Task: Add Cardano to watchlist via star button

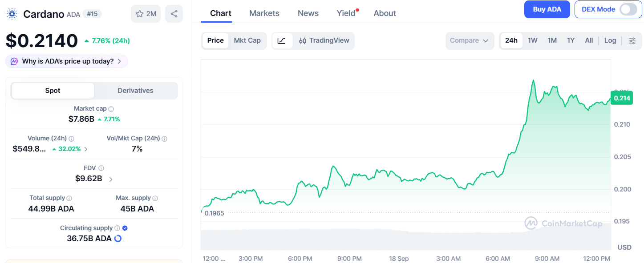Action: [146, 14]
